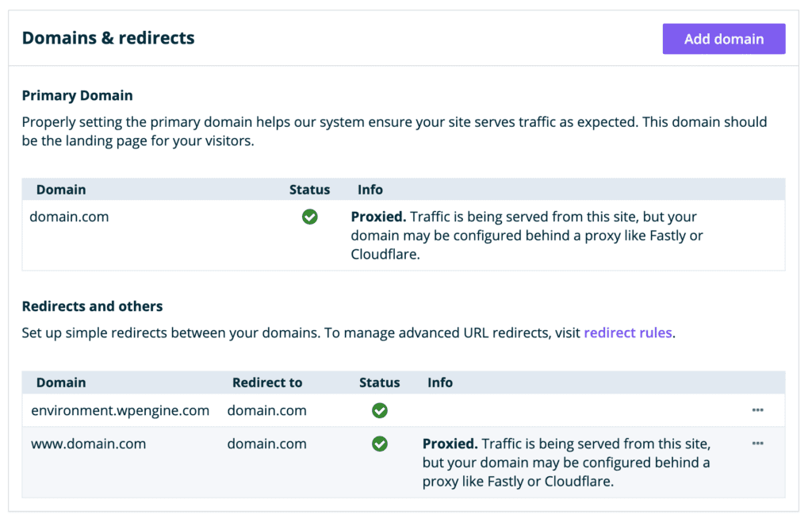Screen dimensions: 812x519
Task: Select www.domain.com domain entry
Action: point(88,444)
